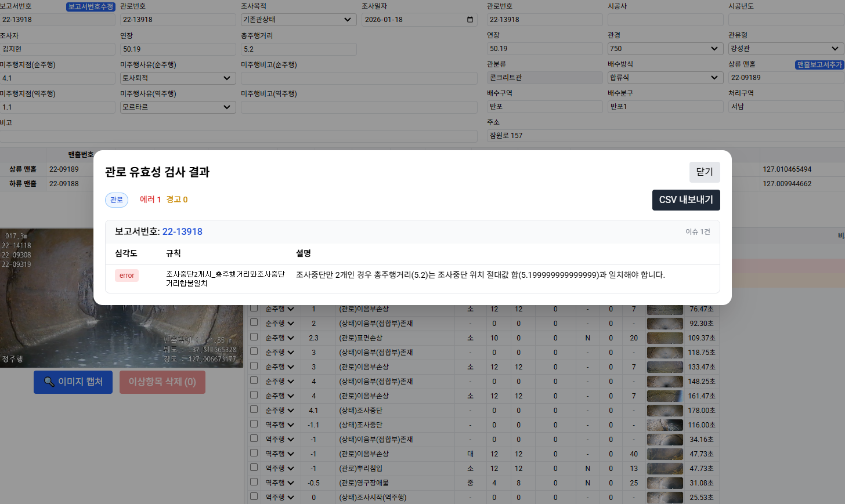Click the magnifier icon on 이미지 캡처
The width and height of the screenshot is (845, 504).
click(x=49, y=382)
